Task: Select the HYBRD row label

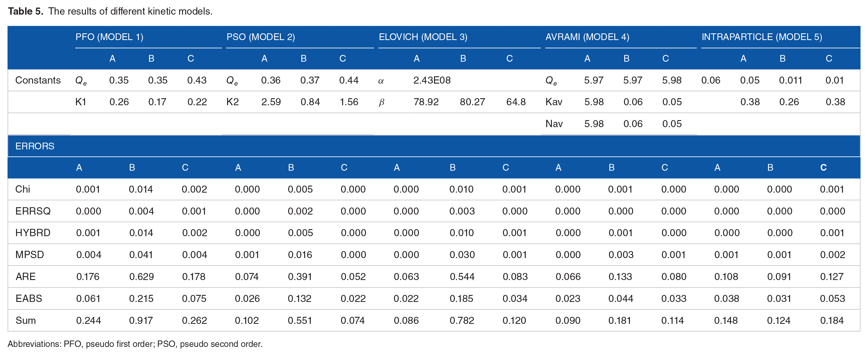Action: point(33,233)
